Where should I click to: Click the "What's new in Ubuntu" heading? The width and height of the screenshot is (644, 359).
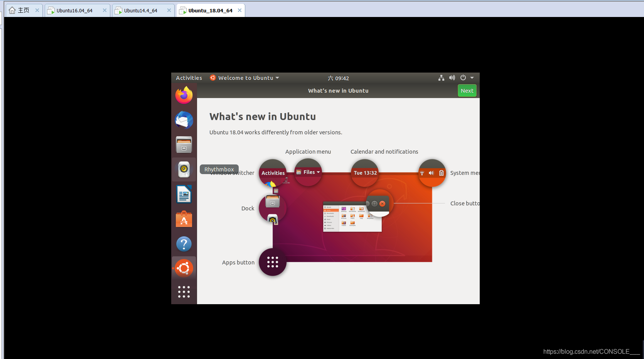click(263, 117)
